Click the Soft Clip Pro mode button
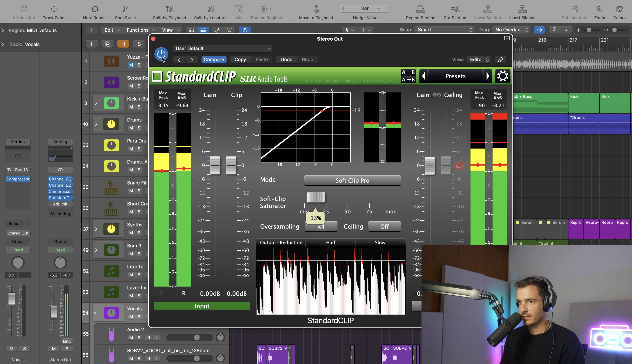The width and height of the screenshot is (632, 364). [x=352, y=181]
